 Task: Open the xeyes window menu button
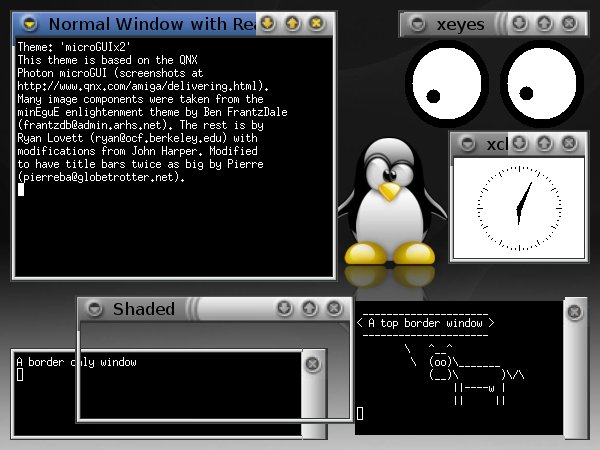click(x=417, y=24)
